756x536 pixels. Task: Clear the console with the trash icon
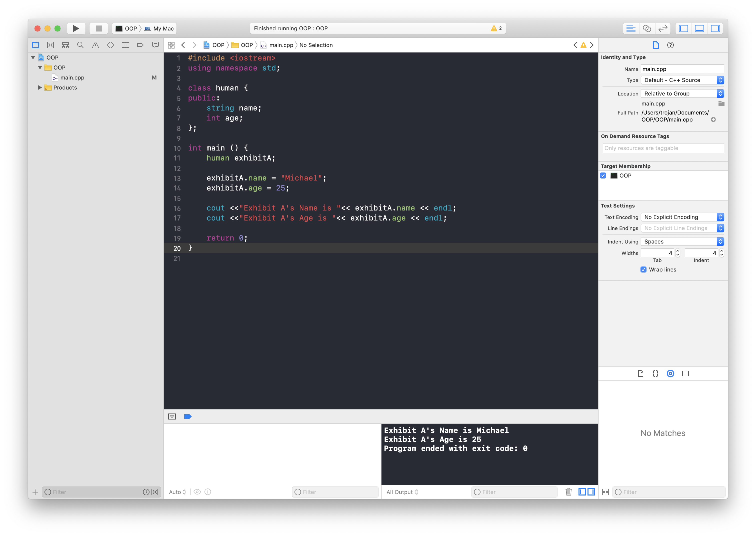coord(568,492)
